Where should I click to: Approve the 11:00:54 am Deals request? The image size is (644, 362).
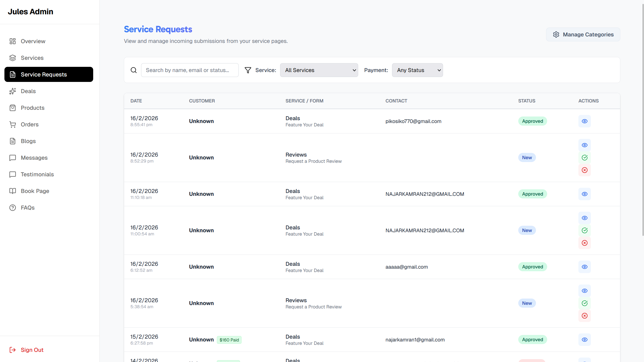click(x=584, y=230)
